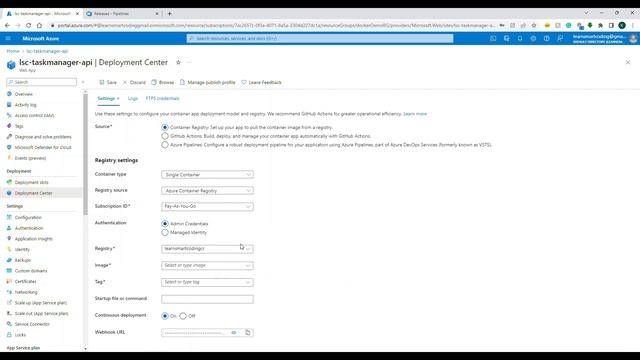Open Configuration in the sidebar
Screen dimensions: 640x360
point(28,218)
